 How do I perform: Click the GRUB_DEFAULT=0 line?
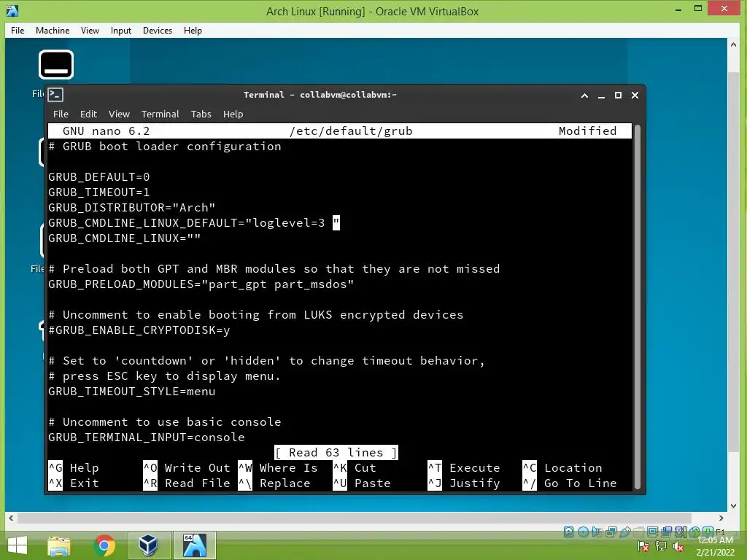[x=99, y=177]
